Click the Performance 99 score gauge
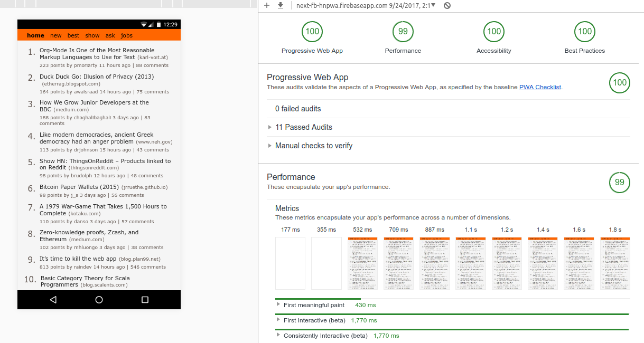644x343 pixels. (403, 32)
